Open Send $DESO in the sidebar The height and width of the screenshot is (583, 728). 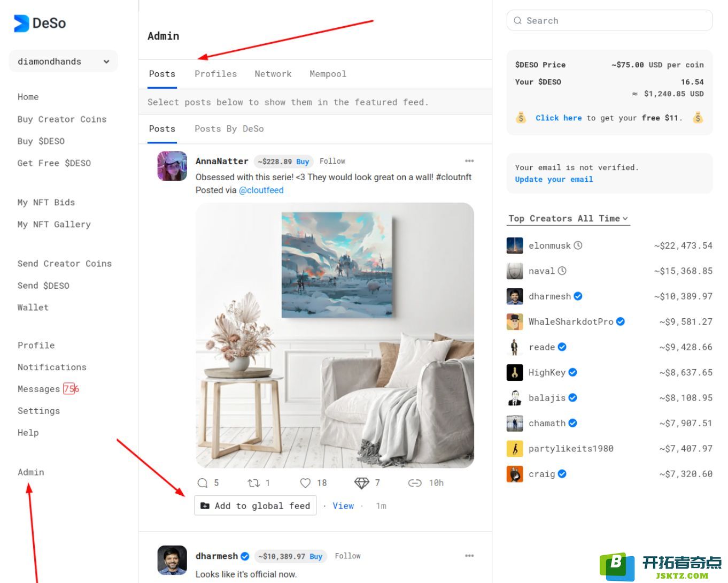pyautogui.click(x=43, y=286)
